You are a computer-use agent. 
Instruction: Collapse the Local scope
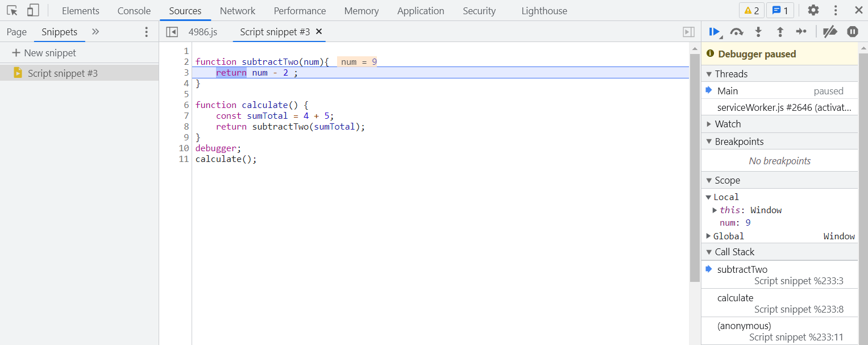point(709,197)
